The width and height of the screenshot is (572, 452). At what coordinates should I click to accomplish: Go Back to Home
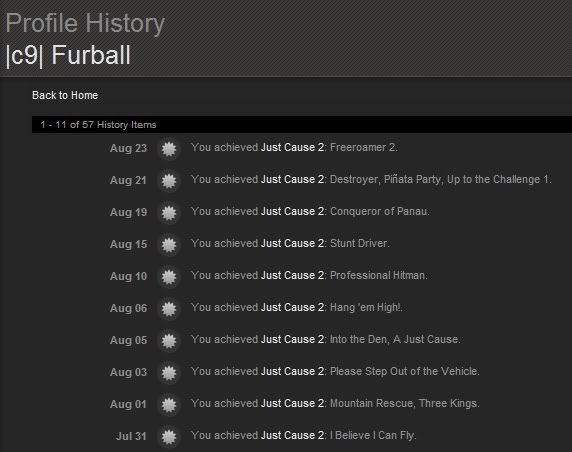[x=65, y=95]
